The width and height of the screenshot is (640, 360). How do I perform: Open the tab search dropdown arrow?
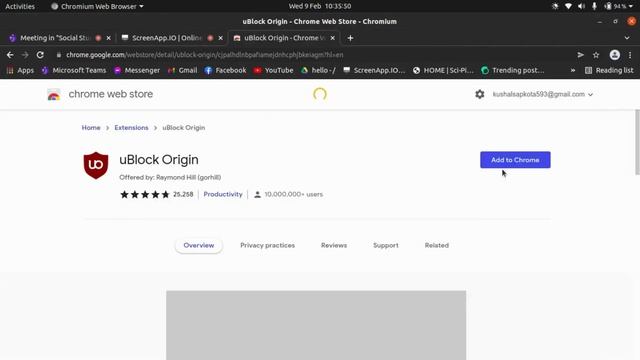(x=627, y=38)
